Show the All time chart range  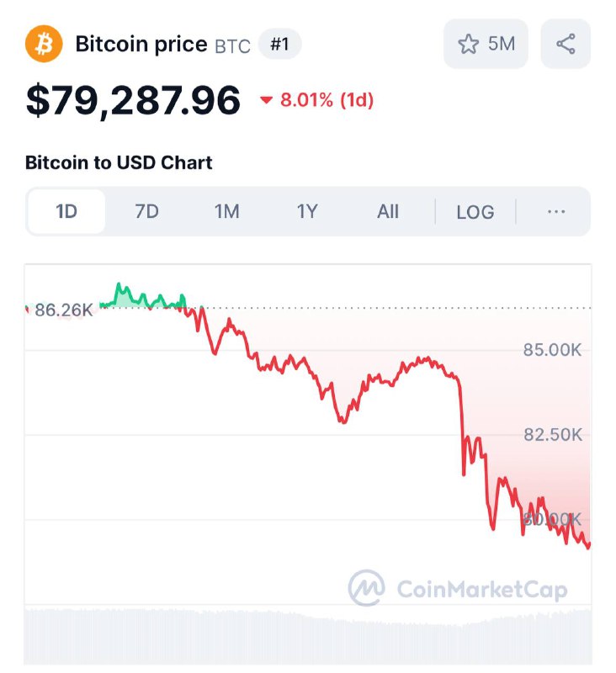388,212
